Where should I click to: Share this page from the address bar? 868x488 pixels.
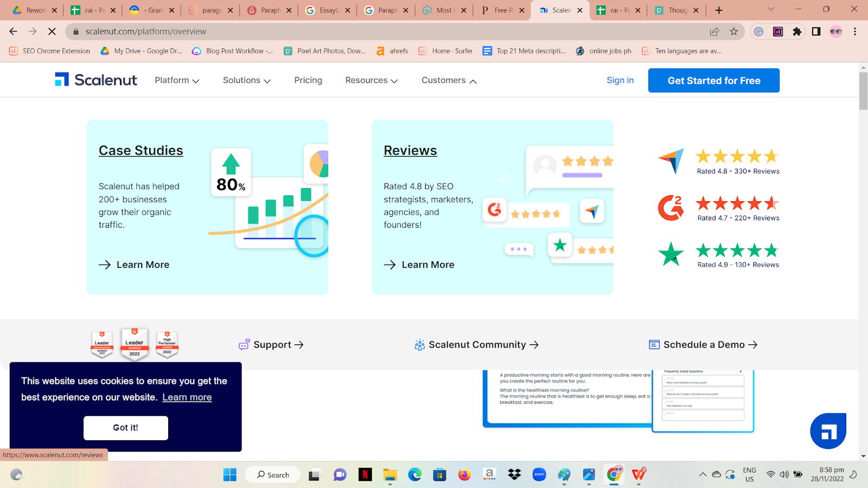pos(714,31)
